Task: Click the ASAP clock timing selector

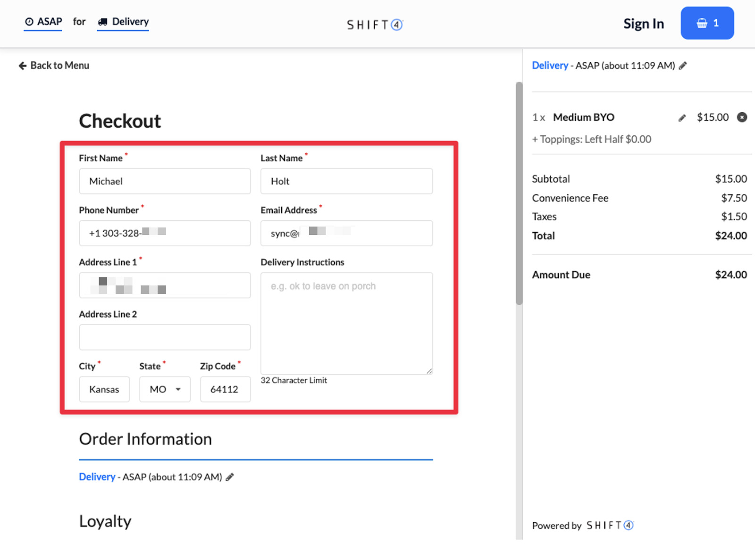Action: pyautogui.click(x=43, y=22)
